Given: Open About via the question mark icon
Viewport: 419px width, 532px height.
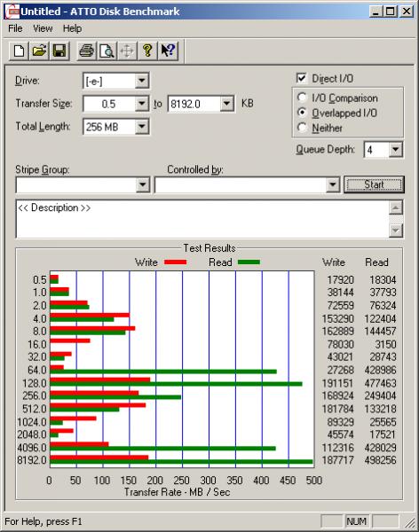Looking at the screenshot, I should (x=147, y=51).
